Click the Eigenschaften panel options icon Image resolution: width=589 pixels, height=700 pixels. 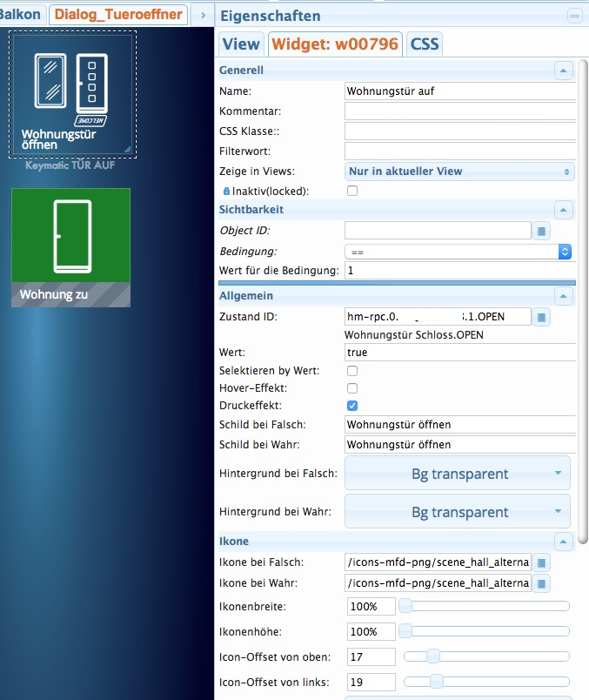(x=575, y=16)
